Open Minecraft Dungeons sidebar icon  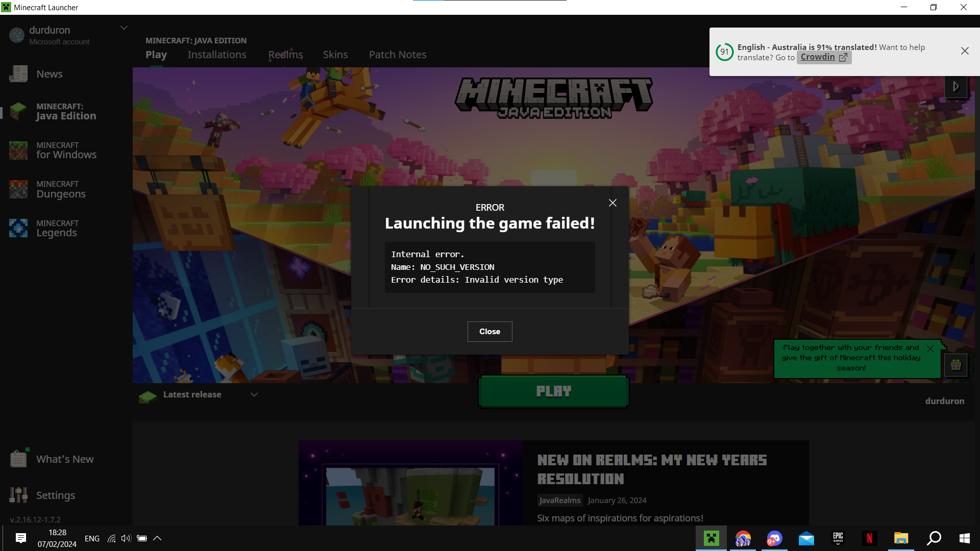click(18, 189)
